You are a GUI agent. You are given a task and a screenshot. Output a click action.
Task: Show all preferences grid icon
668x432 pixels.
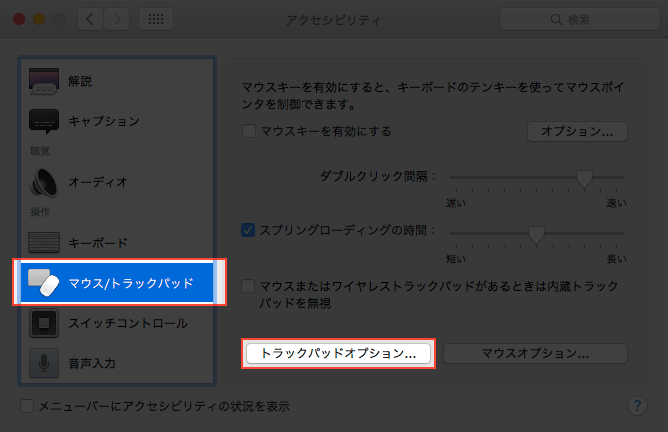[x=156, y=19]
